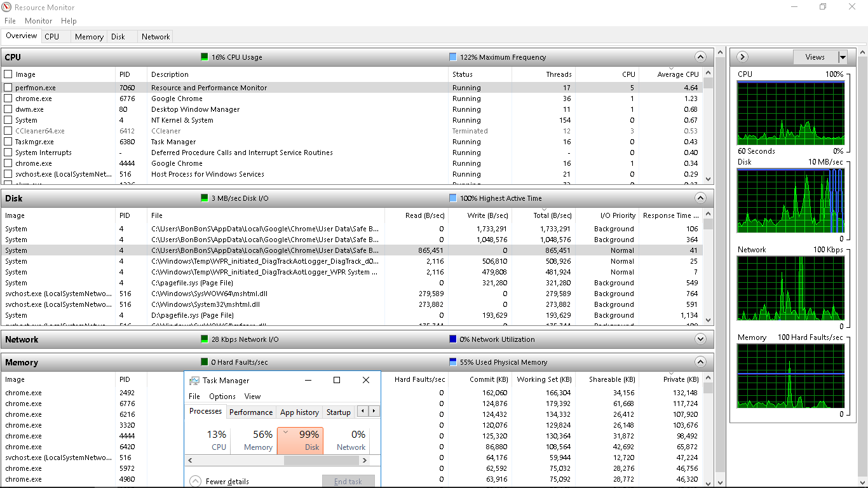
Task: Click the CPU table vertical scrollbar
Action: pyautogui.click(x=708, y=126)
